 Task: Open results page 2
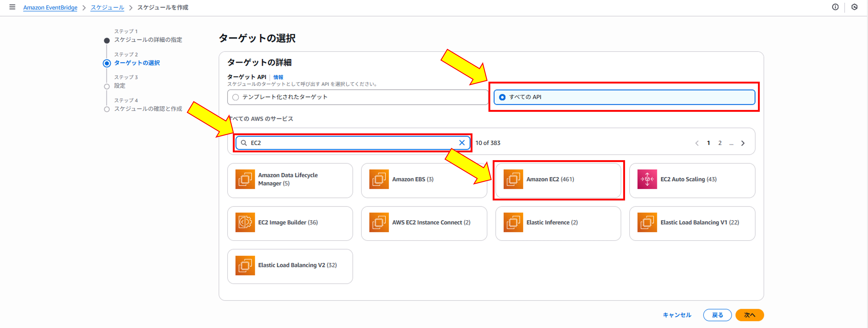pos(720,143)
